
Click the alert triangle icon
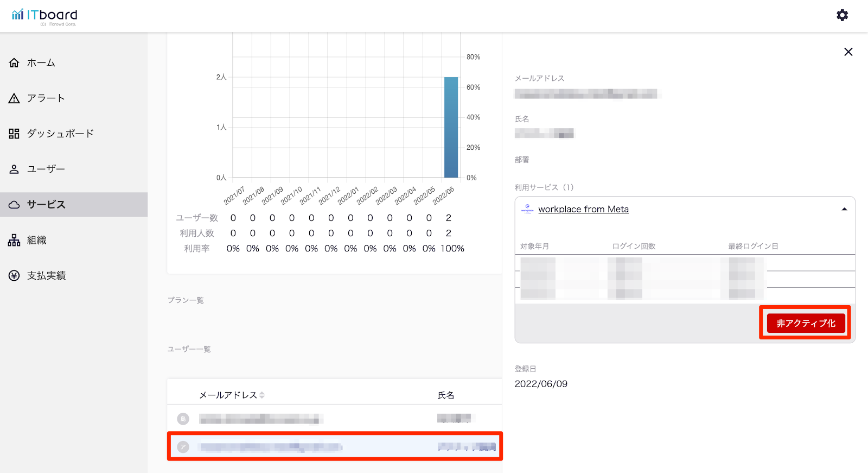14,98
